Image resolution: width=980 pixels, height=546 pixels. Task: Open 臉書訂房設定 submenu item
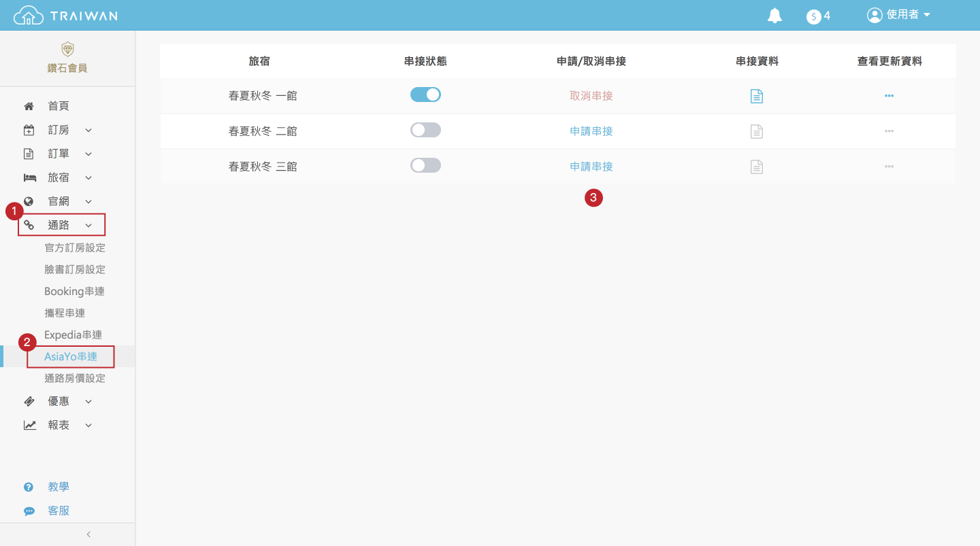(75, 269)
